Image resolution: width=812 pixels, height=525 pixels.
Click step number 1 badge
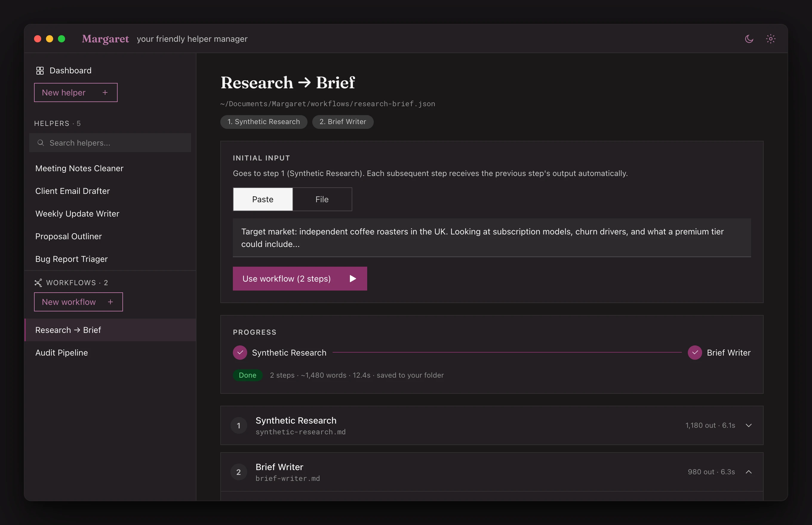(x=239, y=425)
